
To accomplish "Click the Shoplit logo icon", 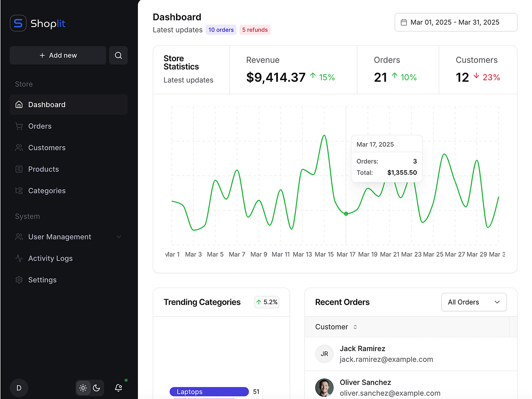I will coord(18,23).
